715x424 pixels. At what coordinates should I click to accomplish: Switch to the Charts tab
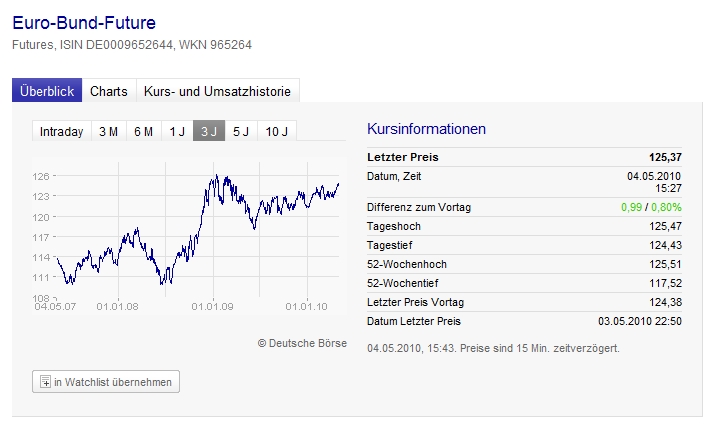click(x=109, y=91)
